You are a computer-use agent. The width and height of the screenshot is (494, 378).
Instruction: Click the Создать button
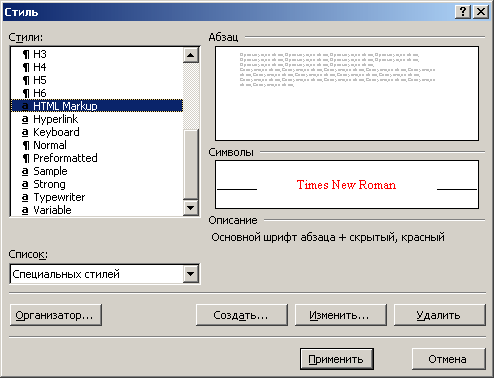point(241,315)
